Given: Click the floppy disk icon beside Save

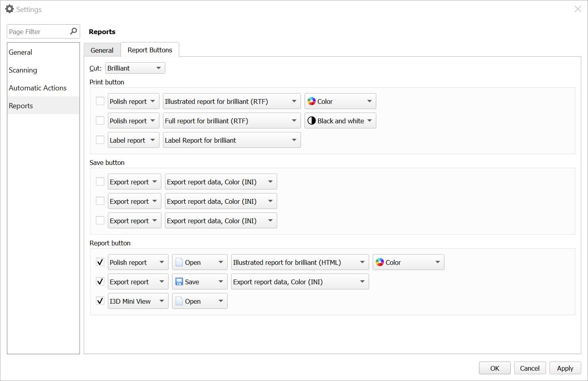Looking at the screenshot, I should coord(179,281).
